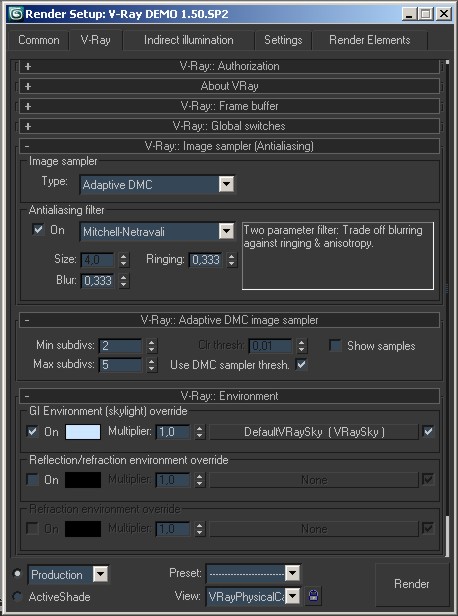Collapse the Image sampler (Antialiasing) rollout

pos(229,146)
